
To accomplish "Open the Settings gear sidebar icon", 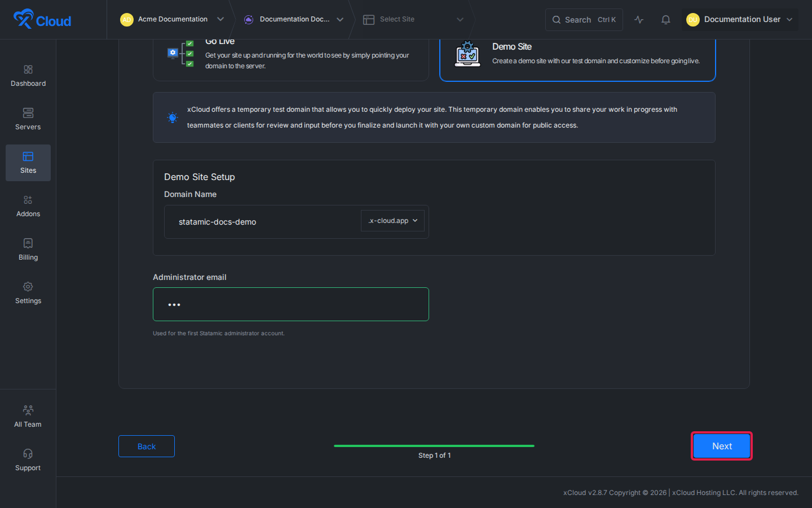I will 28,287.
